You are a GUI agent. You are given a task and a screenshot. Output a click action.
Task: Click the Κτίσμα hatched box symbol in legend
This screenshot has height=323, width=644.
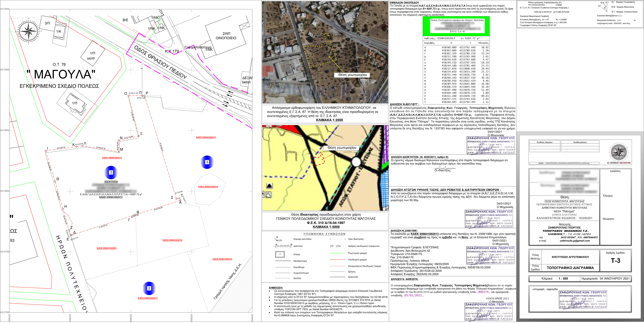click(280, 254)
